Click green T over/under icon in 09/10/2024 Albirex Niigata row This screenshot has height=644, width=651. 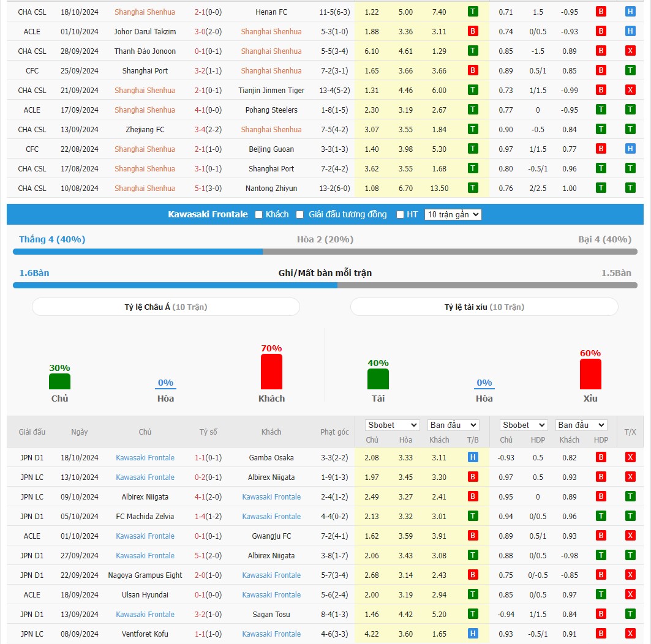pos(630,496)
